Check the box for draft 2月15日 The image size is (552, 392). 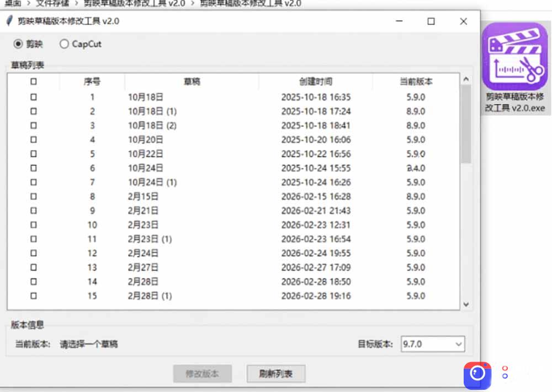click(x=34, y=196)
